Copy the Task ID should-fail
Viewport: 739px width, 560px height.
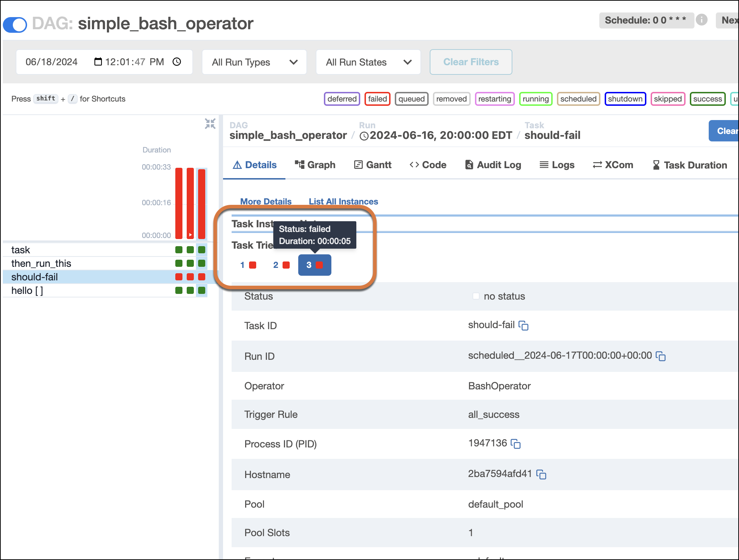click(x=523, y=325)
